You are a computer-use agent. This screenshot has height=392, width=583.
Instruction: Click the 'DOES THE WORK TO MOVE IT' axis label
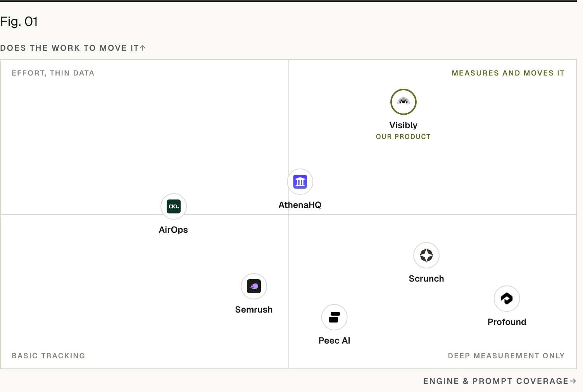pos(70,48)
